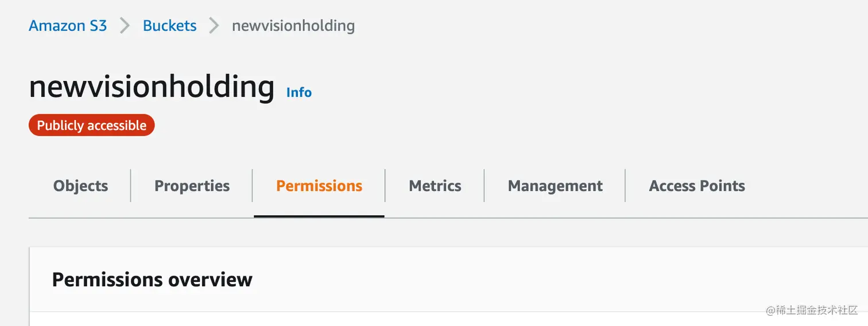Click the chevron after Amazon S3
The width and height of the screenshot is (868, 326).
(125, 26)
